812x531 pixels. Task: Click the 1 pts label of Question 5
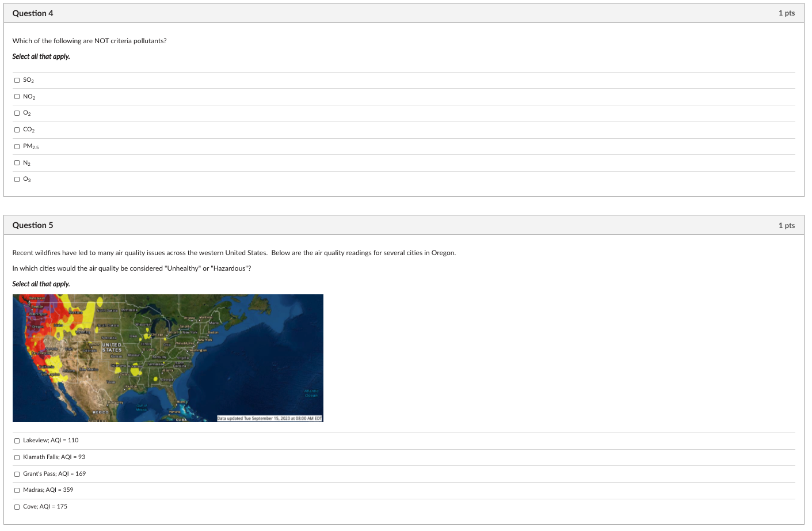click(x=787, y=225)
